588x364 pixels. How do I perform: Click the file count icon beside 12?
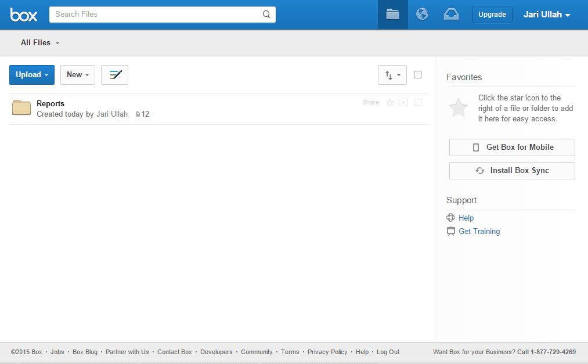[x=138, y=114]
